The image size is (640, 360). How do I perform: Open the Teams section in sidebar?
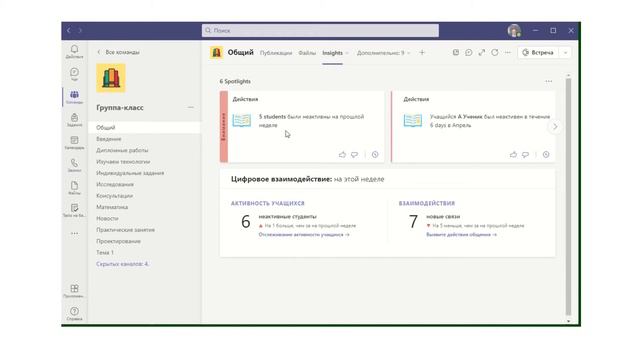(74, 97)
